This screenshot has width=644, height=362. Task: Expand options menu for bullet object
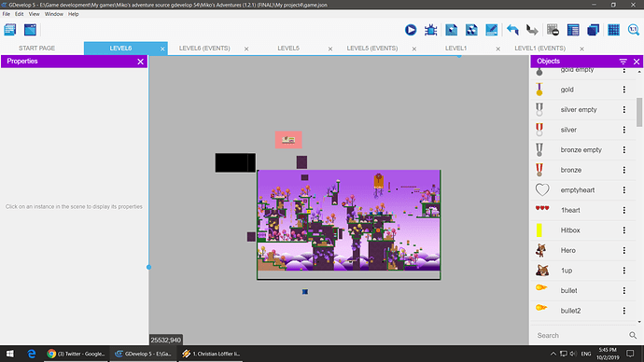click(x=623, y=290)
